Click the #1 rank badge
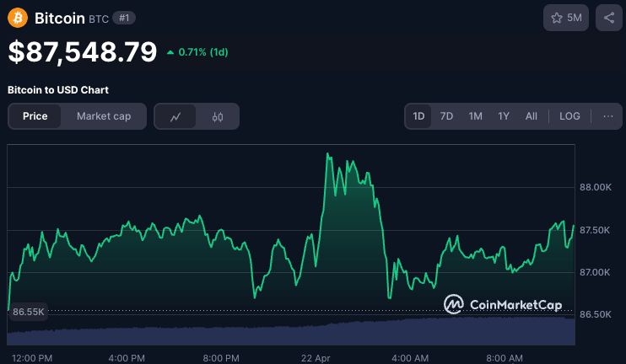This screenshot has width=626, height=364. click(x=122, y=18)
